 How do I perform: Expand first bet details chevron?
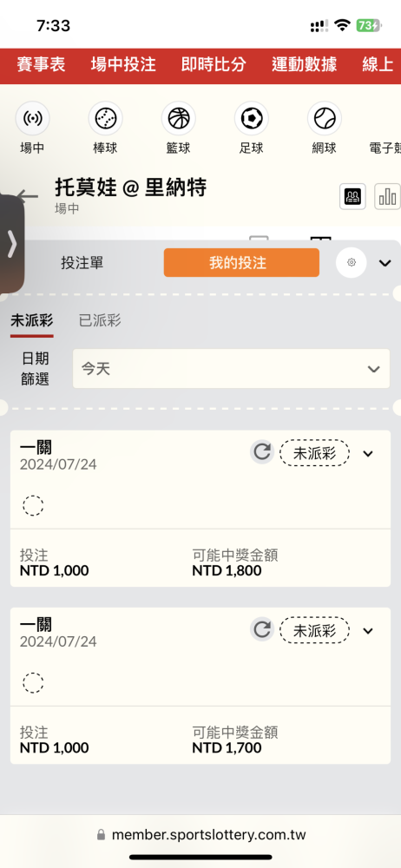click(x=368, y=454)
